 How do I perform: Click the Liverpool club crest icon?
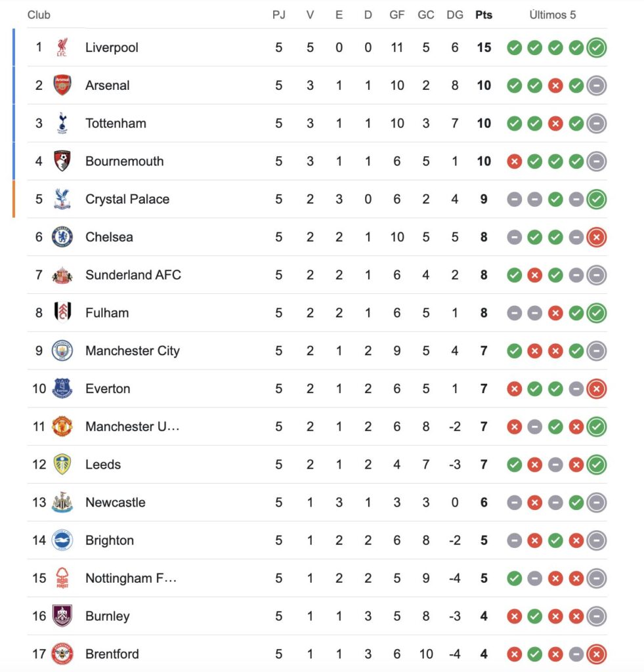62,47
